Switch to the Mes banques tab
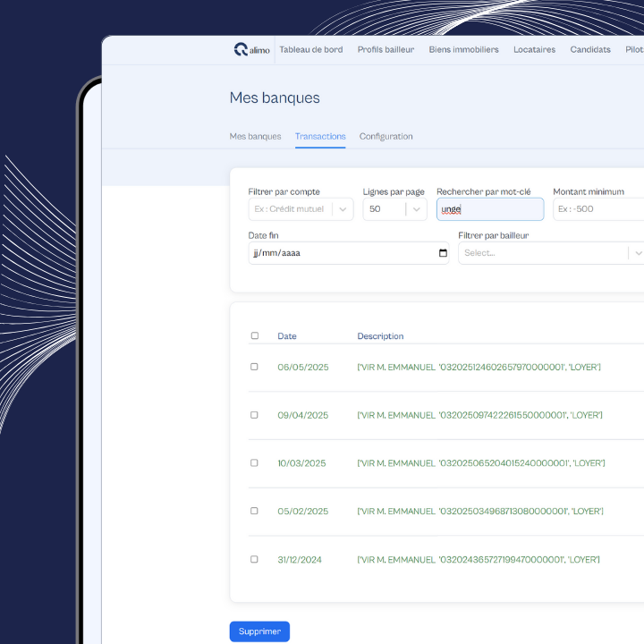 coord(255,137)
